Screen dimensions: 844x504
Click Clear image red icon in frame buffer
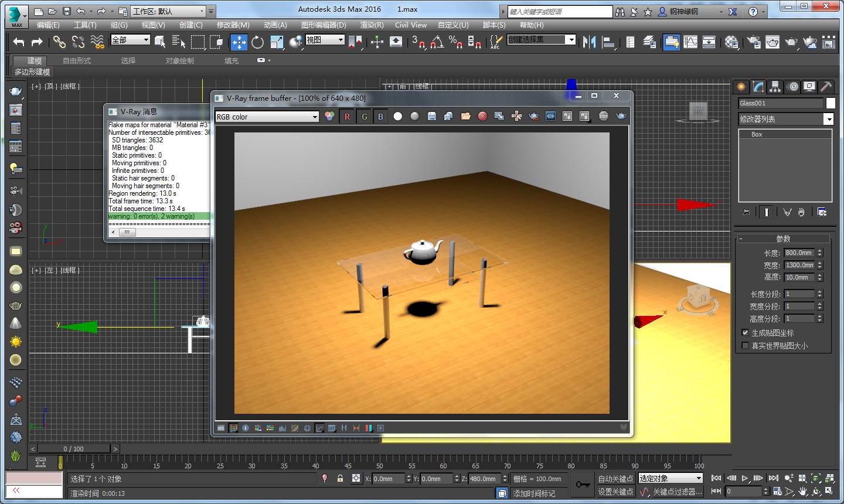[482, 116]
